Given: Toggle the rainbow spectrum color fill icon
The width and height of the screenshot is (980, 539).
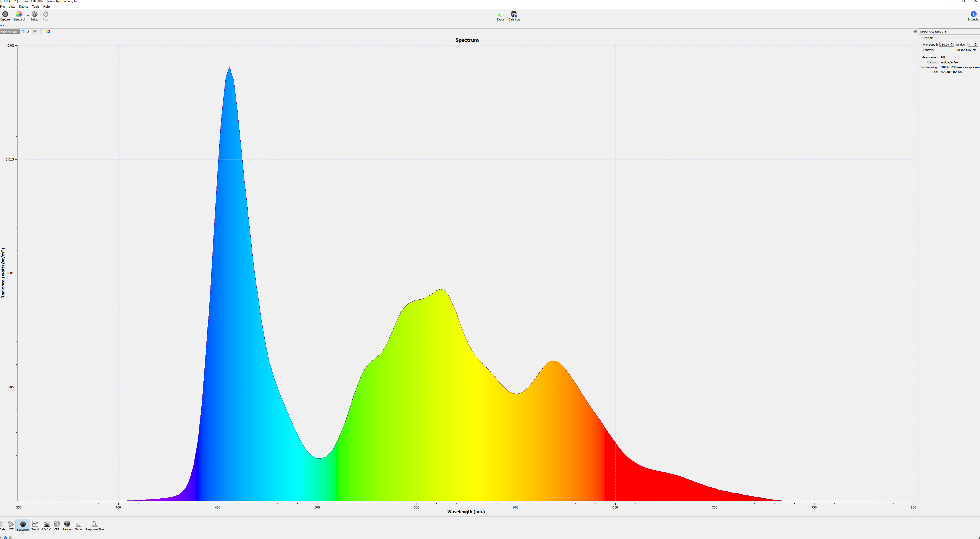Looking at the screenshot, I should tap(48, 32).
